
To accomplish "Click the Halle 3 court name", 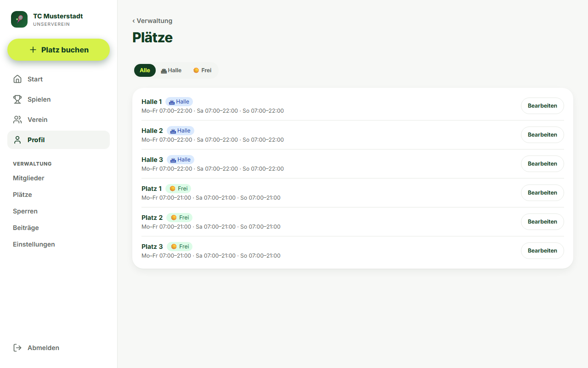I will click(152, 160).
